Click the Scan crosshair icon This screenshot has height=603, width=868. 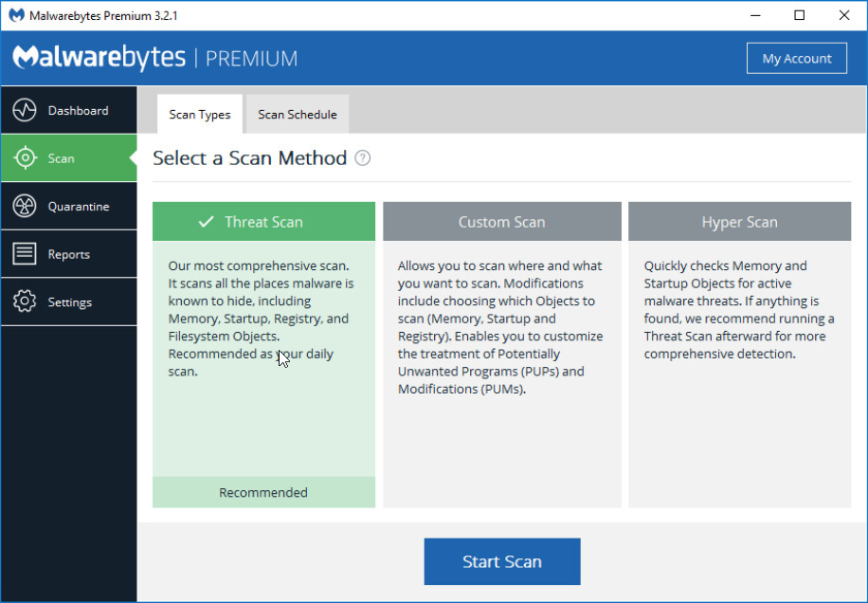[25, 157]
